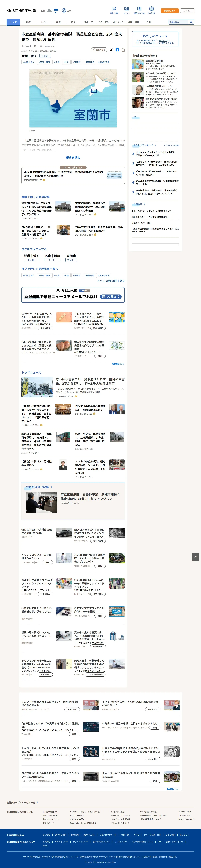This screenshot has width=201, height=868.
Task: Share the article on X
Action: click(111, 50)
